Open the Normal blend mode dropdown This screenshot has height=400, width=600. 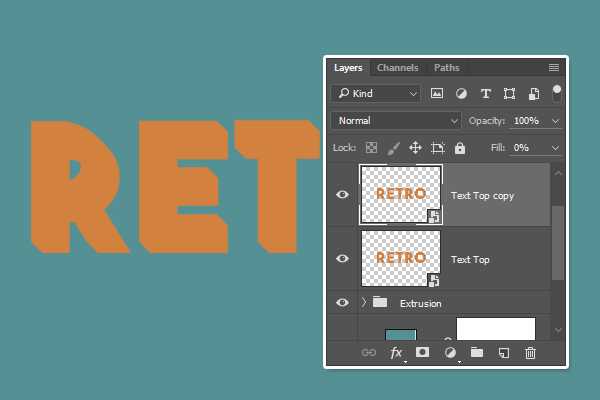(x=395, y=121)
